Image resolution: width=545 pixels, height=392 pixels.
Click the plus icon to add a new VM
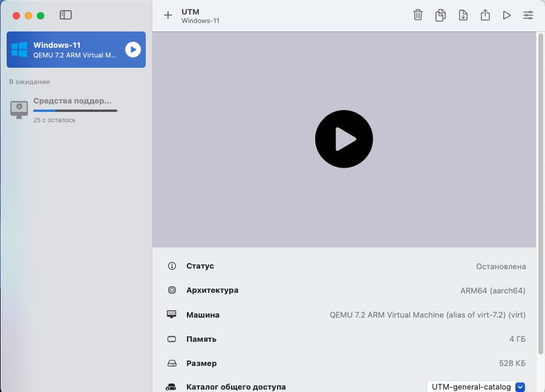(x=168, y=15)
